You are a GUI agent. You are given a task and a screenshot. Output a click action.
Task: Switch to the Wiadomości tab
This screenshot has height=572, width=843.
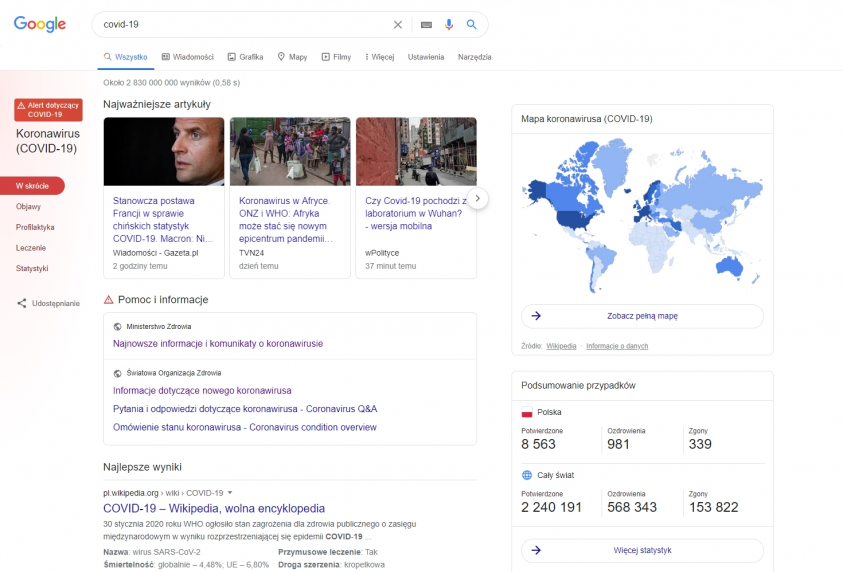(x=188, y=57)
